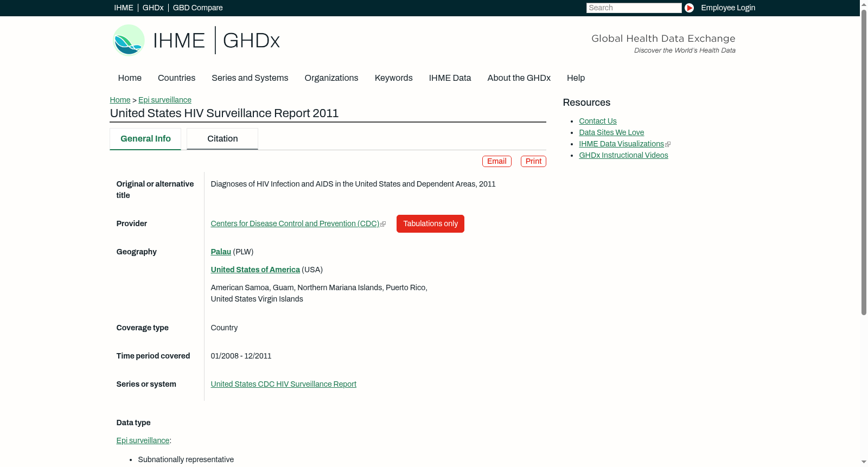This screenshot has height=467, width=868.
Task: Click the scrollbar up arrow
Action: click(864, 4)
